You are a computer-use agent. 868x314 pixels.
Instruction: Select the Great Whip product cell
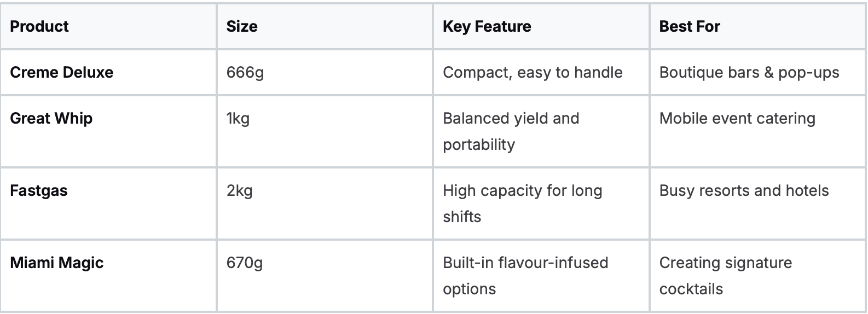tap(51, 118)
